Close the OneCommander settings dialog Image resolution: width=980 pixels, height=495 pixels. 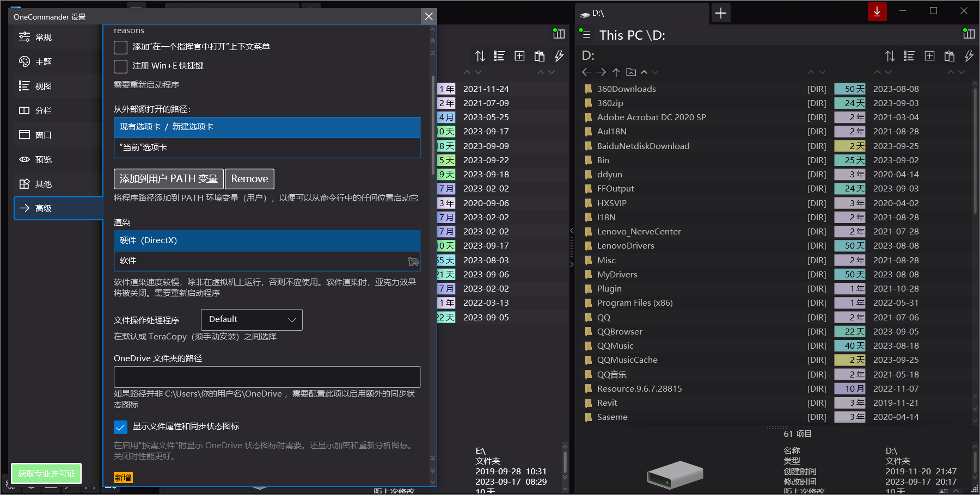[429, 16]
